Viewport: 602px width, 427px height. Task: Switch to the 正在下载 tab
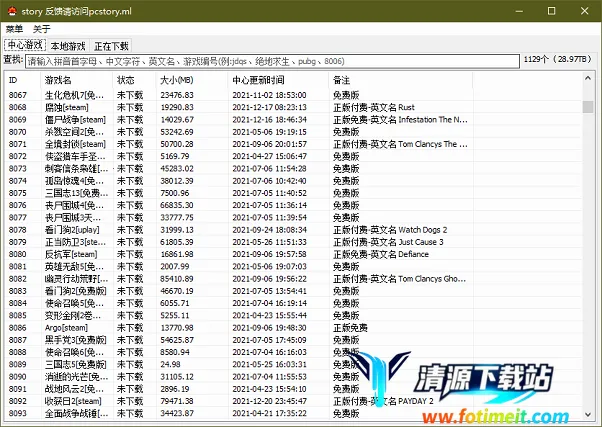[111, 46]
